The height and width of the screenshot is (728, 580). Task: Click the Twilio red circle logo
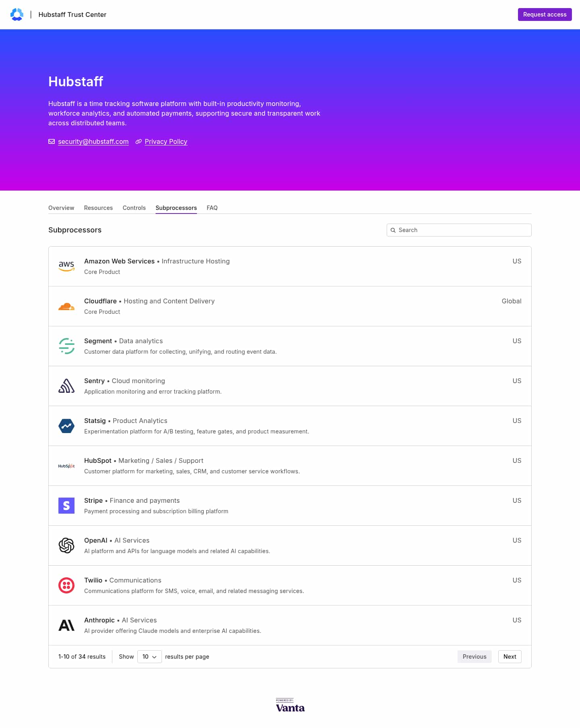pyautogui.click(x=66, y=585)
